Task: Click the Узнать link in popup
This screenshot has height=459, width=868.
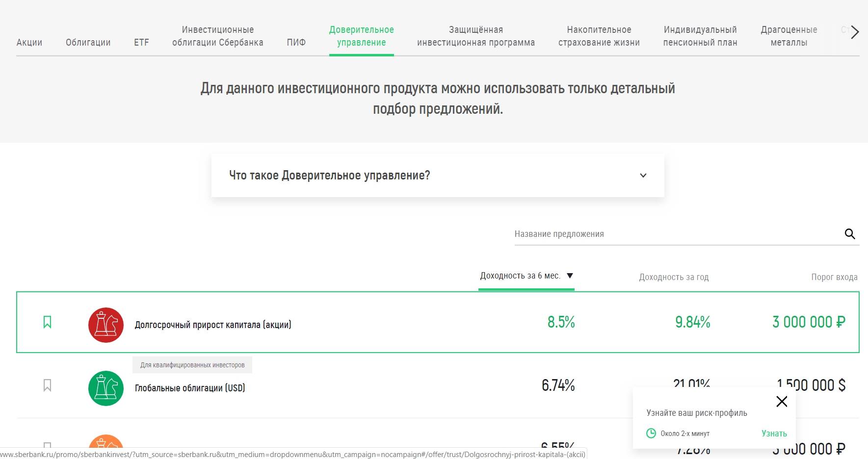Action: click(x=774, y=433)
